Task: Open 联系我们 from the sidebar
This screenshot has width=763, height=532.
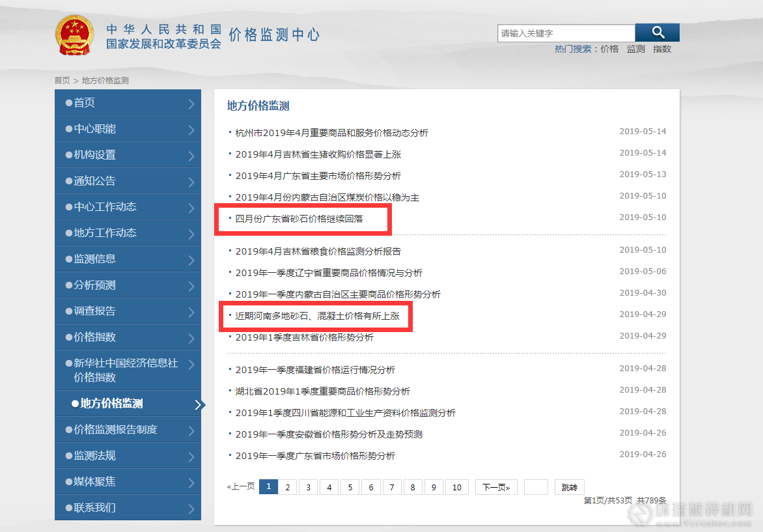Action: [x=95, y=508]
